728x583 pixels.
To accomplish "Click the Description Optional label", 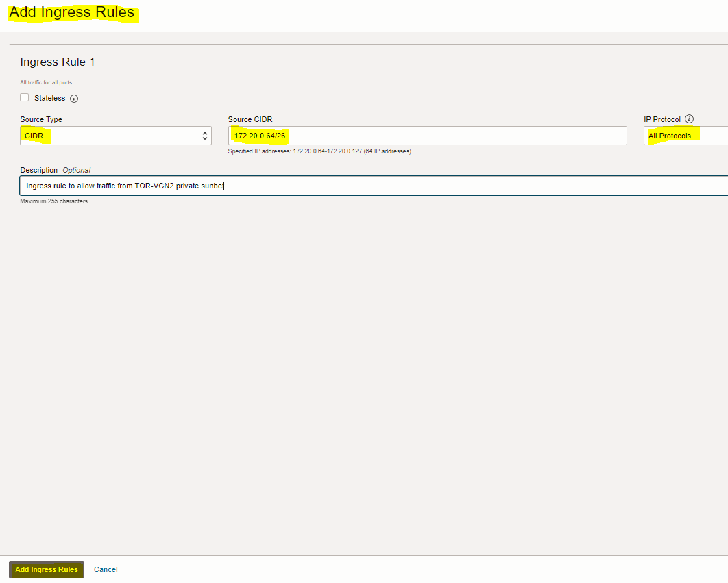I will tap(55, 170).
